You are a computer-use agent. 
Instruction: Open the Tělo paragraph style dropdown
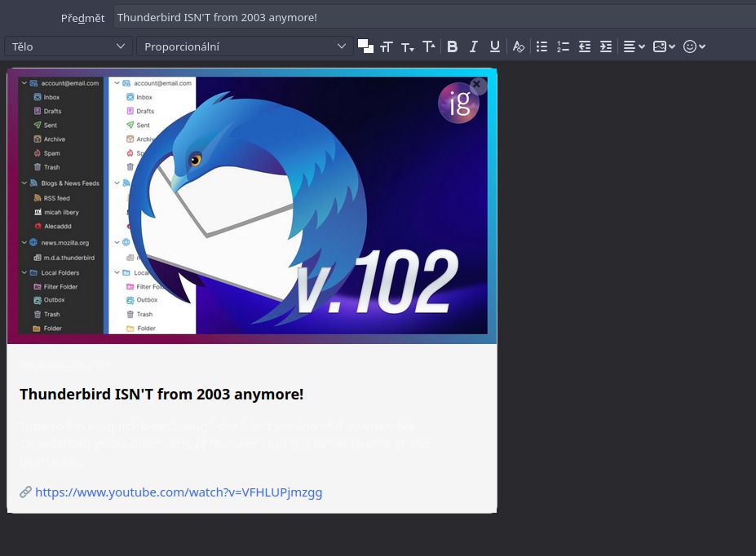tap(68, 46)
